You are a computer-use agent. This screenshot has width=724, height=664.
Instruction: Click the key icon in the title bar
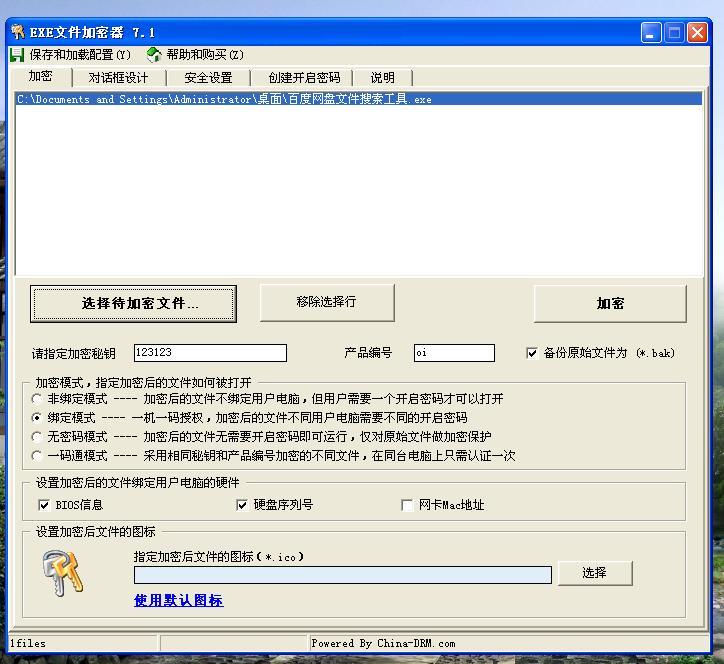[x=18, y=32]
